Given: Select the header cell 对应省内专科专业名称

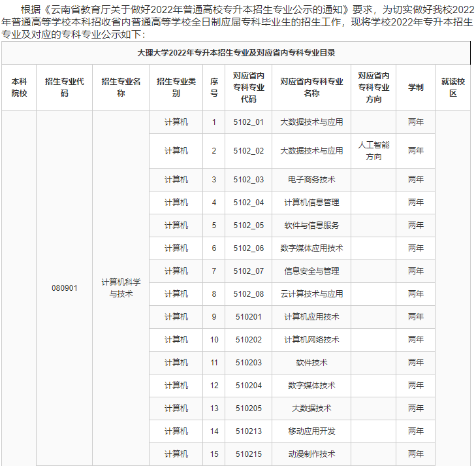Looking at the screenshot, I should coord(311,88).
